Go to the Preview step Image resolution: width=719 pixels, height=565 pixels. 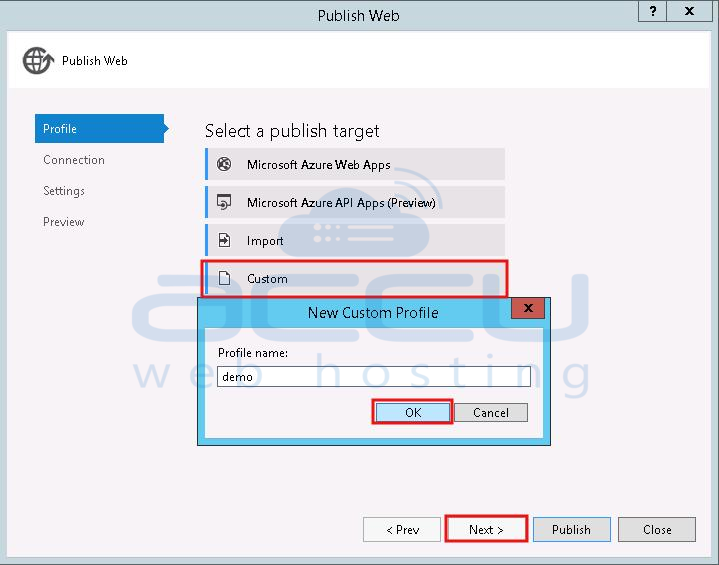64,222
